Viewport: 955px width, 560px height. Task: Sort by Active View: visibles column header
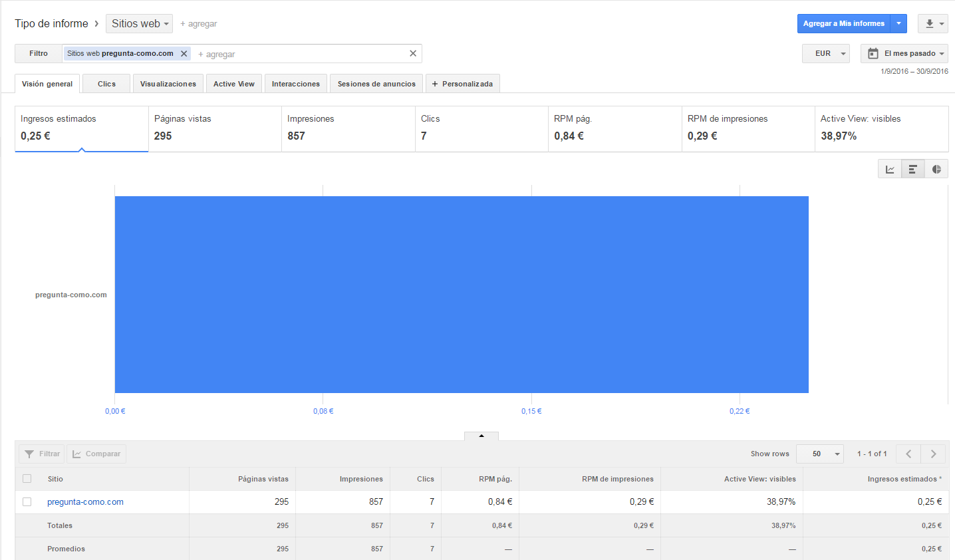[760, 479]
